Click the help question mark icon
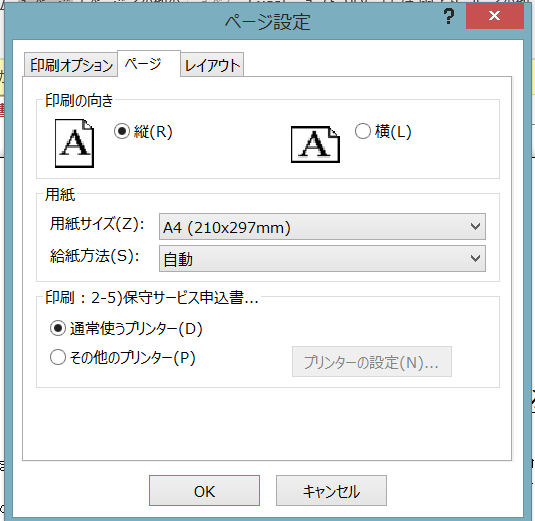The height and width of the screenshot is (521, 535). (x=449, y=16)
